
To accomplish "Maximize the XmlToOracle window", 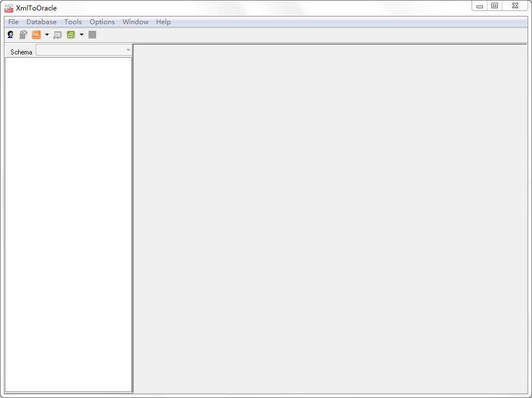I will (x=495, y=6).
